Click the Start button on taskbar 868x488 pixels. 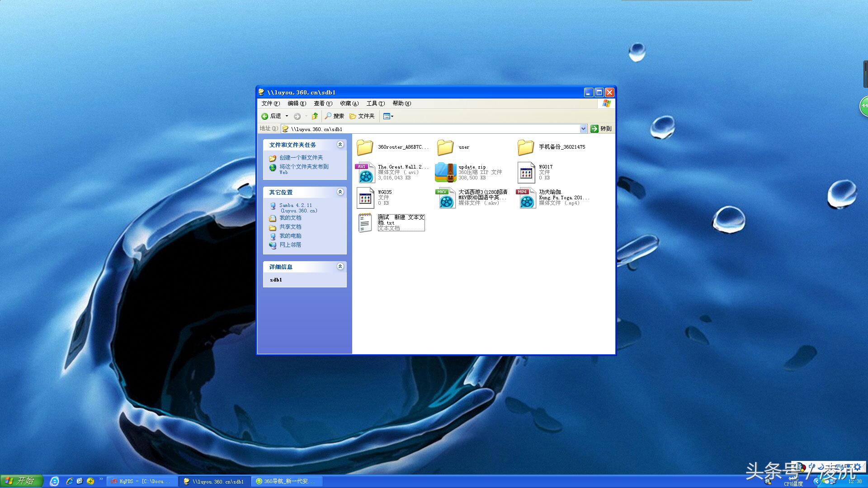click(21, 481)
